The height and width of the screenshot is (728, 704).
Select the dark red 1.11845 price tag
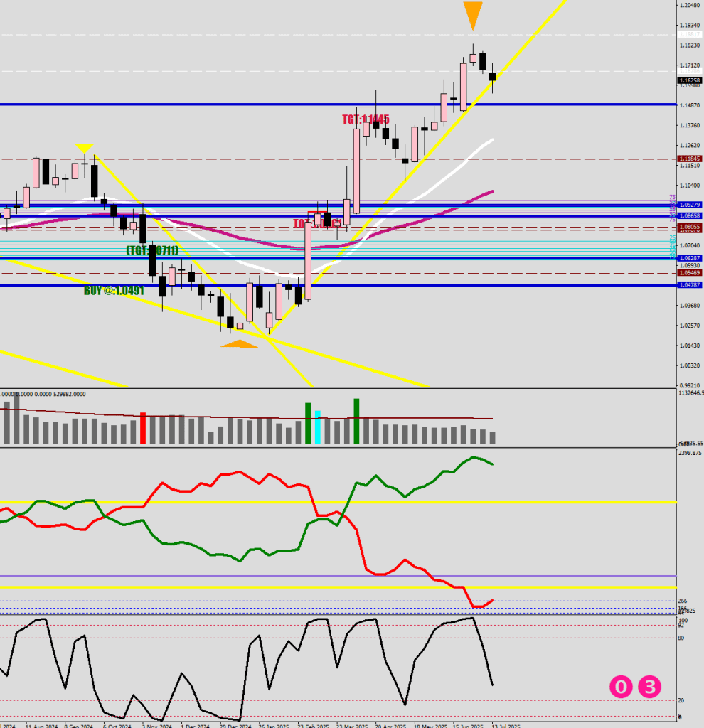click(688, 159)
